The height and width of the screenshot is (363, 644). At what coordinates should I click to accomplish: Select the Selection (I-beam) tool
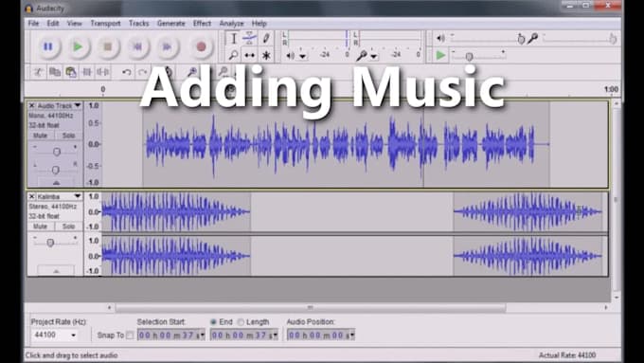[x=233, y=39]
